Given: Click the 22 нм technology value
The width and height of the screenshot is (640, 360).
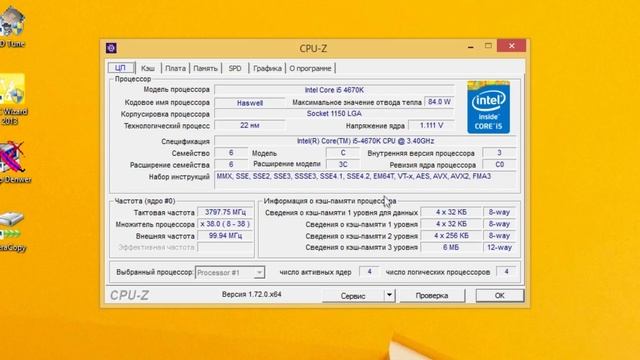Looking at the screenshot, I should (250, 125).
